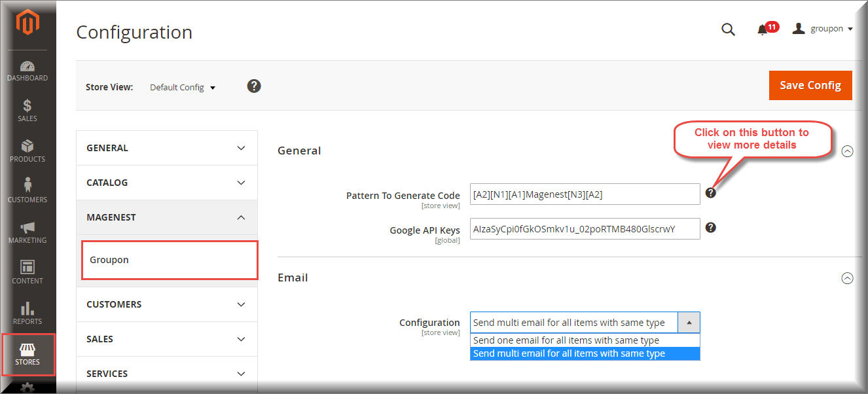Open the Dashboard sidebar item

click(27, 71)
